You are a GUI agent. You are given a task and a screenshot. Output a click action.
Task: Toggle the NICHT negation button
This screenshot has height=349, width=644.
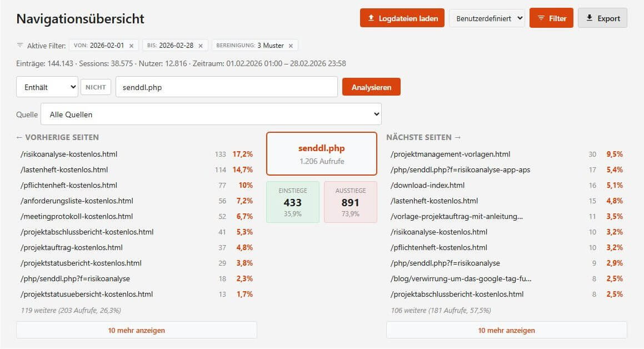coord(96,87)
